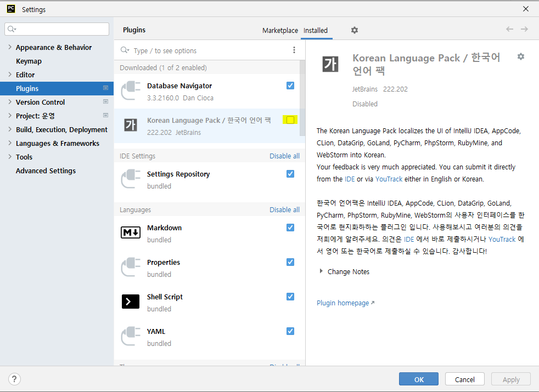Click the Korean Language Pack list icon

coord(131,125)
